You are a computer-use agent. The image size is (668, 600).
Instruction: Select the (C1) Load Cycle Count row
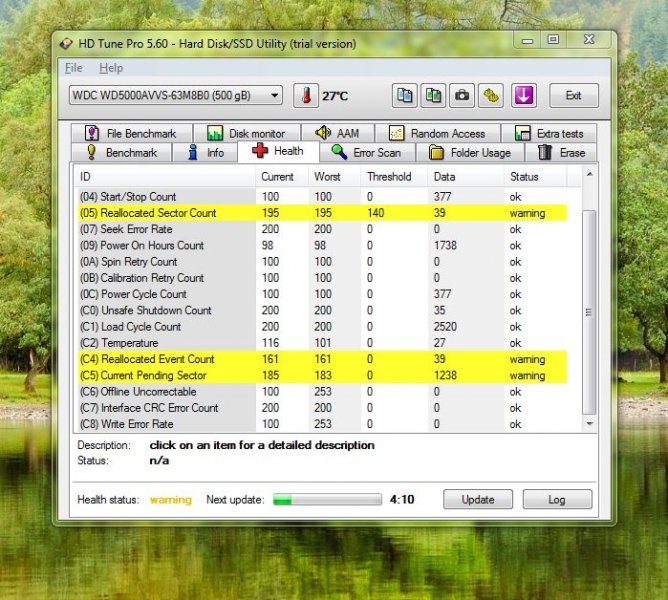323,326
